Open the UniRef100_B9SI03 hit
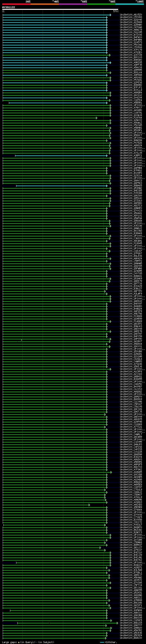146x644 pixels. pyautogui.click(x=131, y=58)
